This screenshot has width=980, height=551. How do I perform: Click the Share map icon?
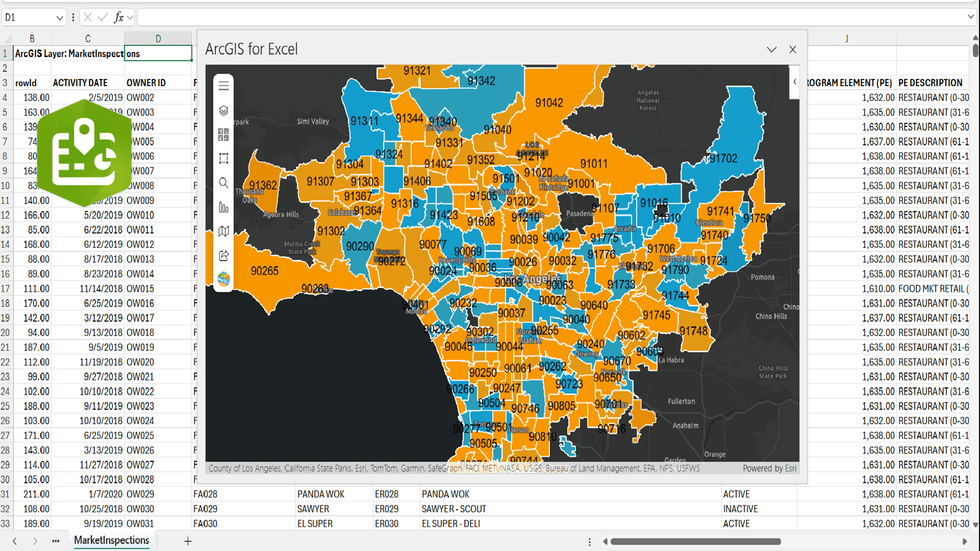coord(224,256)
